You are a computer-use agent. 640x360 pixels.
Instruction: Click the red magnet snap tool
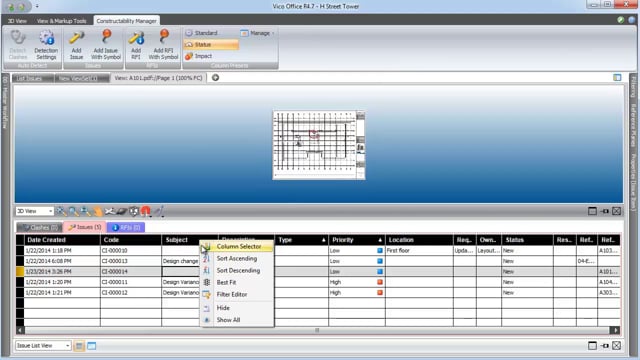[x=146, y=211]
